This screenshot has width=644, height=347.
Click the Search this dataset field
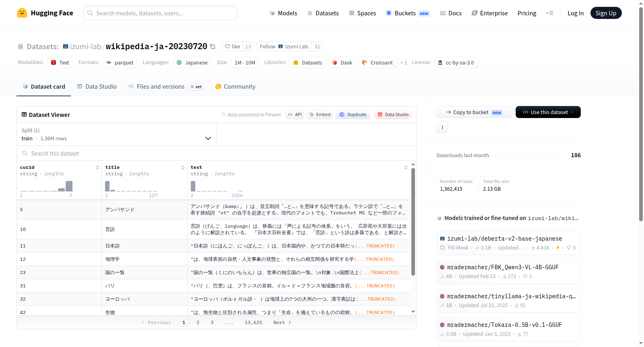tap(217, 153)
